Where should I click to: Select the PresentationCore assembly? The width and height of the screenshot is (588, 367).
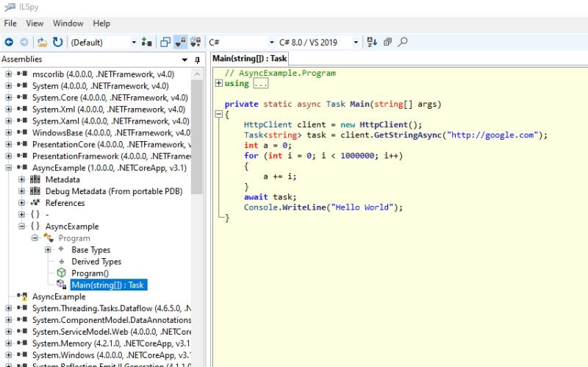coord(112,144)
